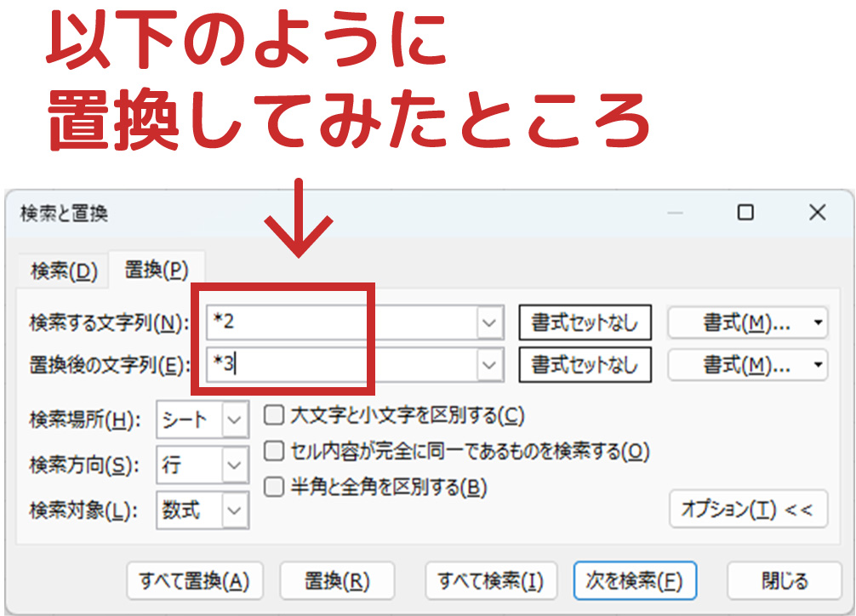Select the 置換(P) tab
The image size is (856, 616).
point(157,271)
